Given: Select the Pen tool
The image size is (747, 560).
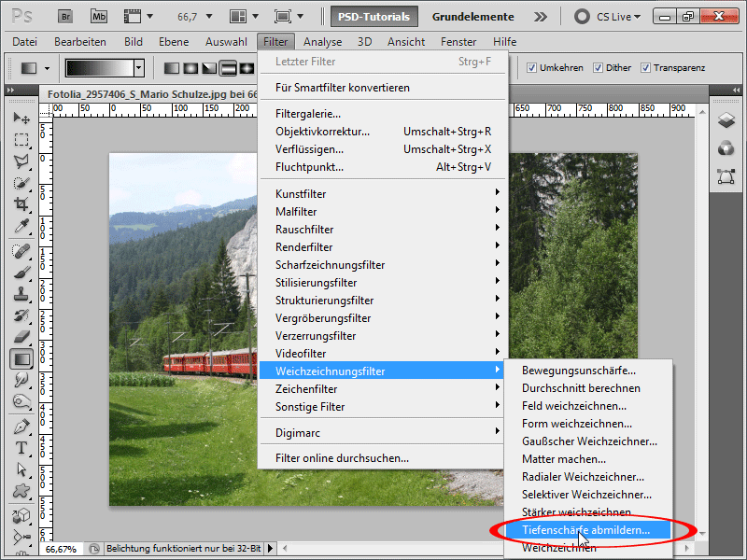Looking at the screenshot, I should pyautogui.click(x=21, y=427).
